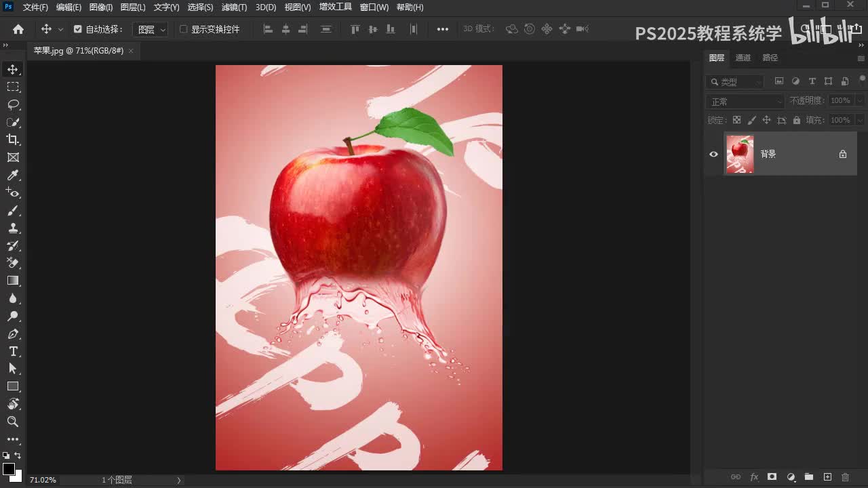This screenshot has height=488, width=868.
Task: Hide the 背景 layer with eye icon
Action: click(x=713, y=154)
